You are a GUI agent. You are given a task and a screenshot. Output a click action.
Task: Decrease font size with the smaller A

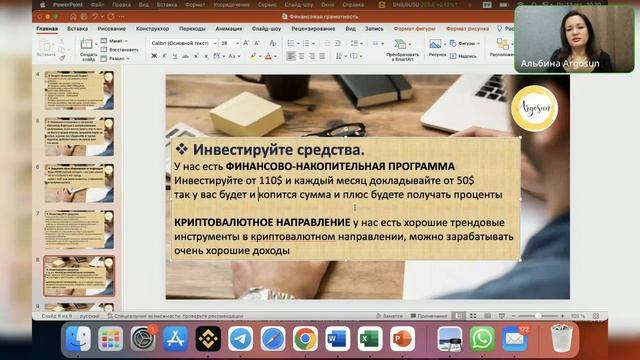click(257, 43)
